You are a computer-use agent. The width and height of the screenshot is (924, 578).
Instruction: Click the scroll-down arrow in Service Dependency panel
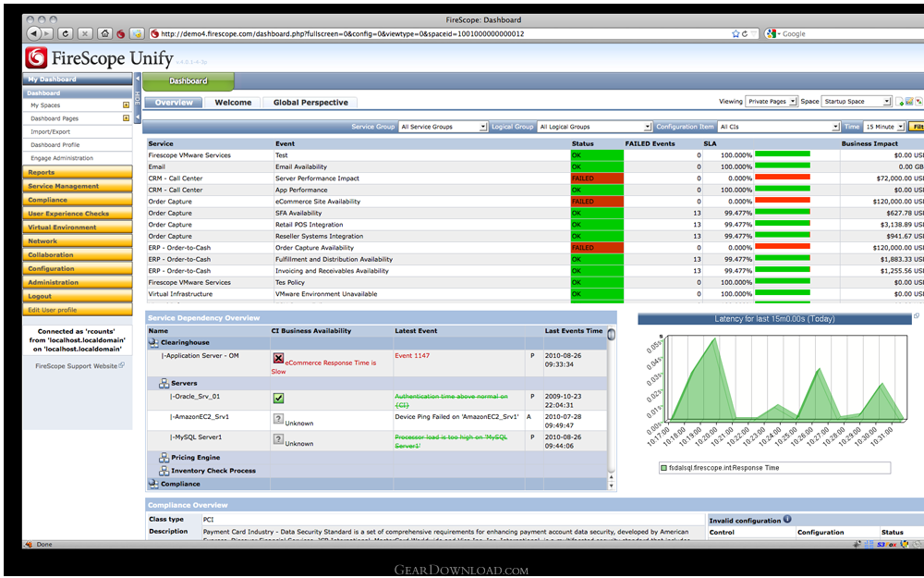coord(612,486)
